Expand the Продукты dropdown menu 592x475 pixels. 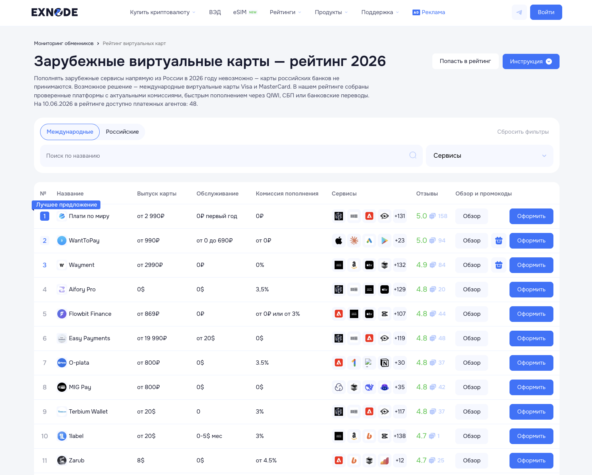click(x=331, y=12)
